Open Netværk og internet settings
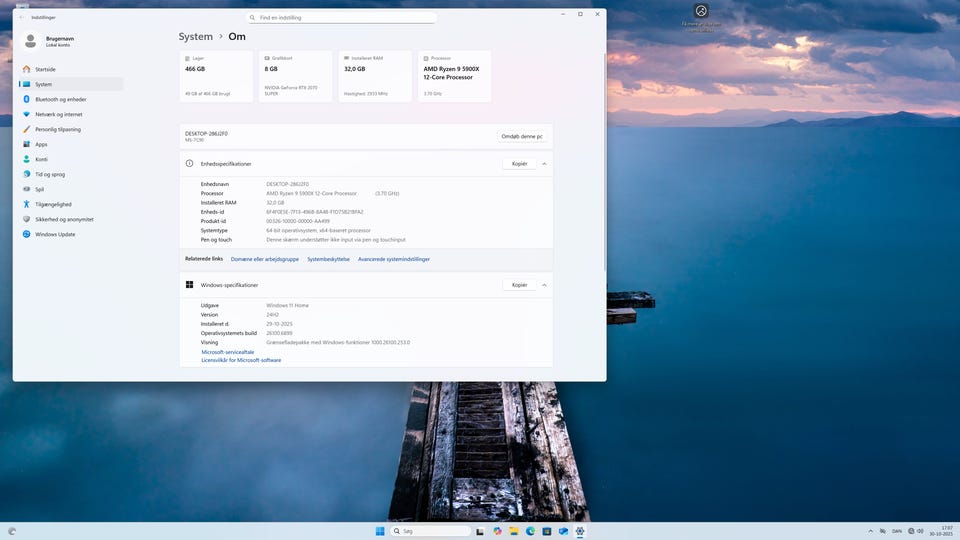Viewport: 960px width, 540px height. point(57,114)
